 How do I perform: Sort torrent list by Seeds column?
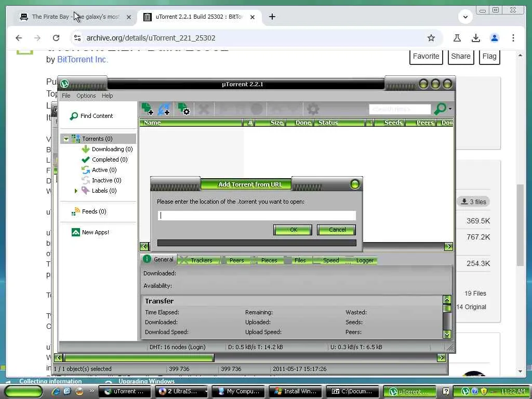pyautogui.click(x=389, y=123)
